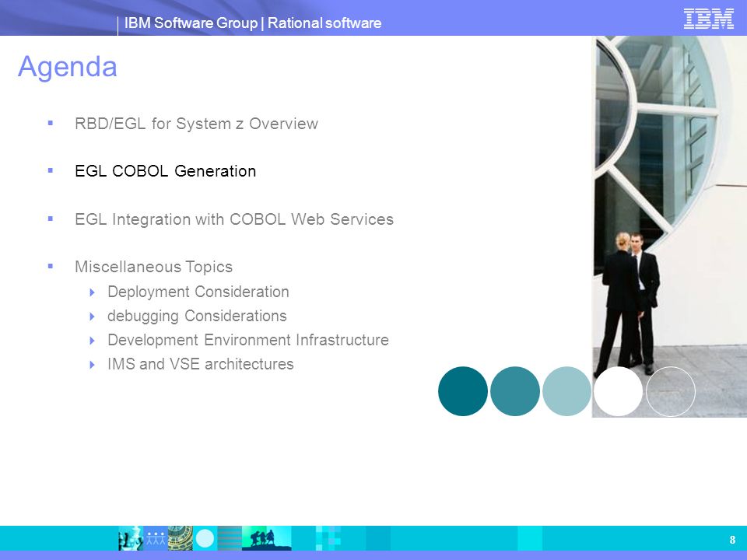
Task: Click footer thumbnail with globe grid
Action: coord(180,538)
